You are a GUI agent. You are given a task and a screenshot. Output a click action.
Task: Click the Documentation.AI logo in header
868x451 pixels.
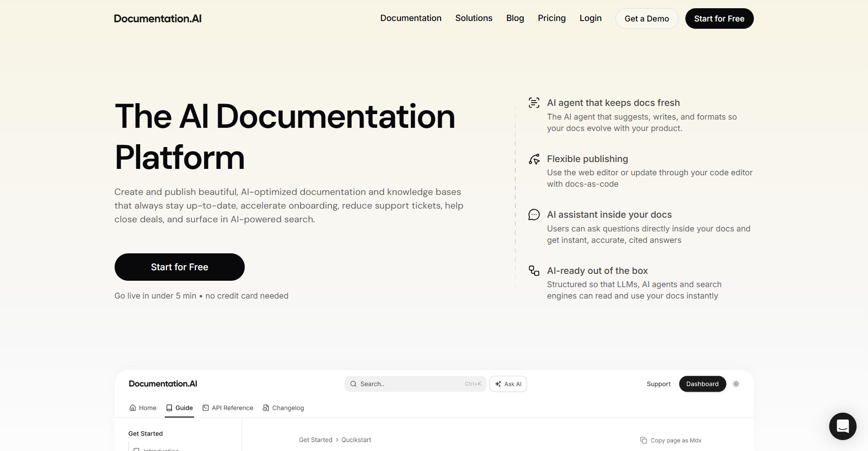click(158, 19)
